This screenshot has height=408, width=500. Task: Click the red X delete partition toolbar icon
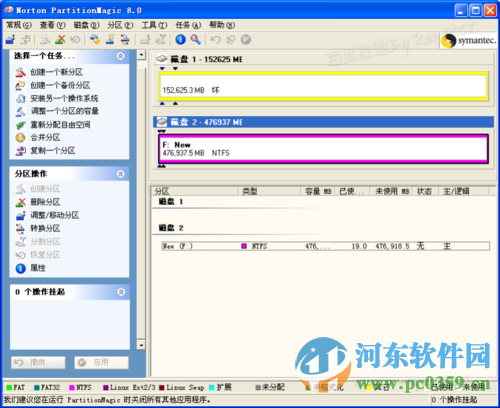pos(60,39)
